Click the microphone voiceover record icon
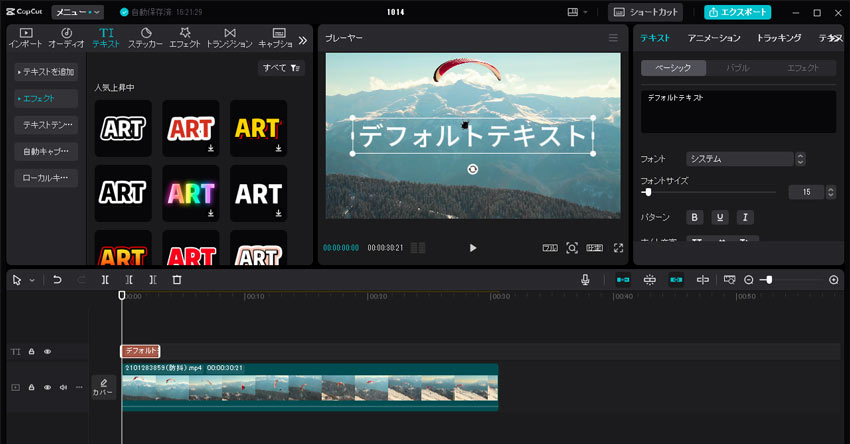Viewport: 850px width, 444px height. click(586, 280)
